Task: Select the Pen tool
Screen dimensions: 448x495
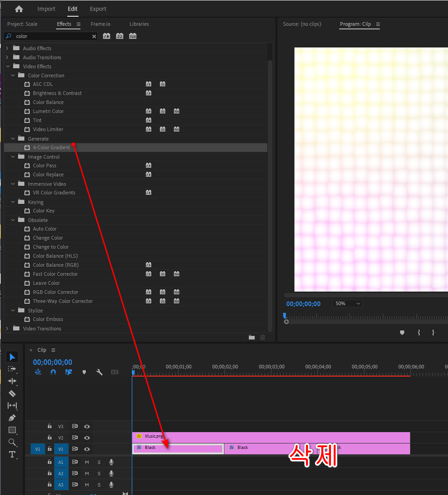Action: tap(12, 418)
